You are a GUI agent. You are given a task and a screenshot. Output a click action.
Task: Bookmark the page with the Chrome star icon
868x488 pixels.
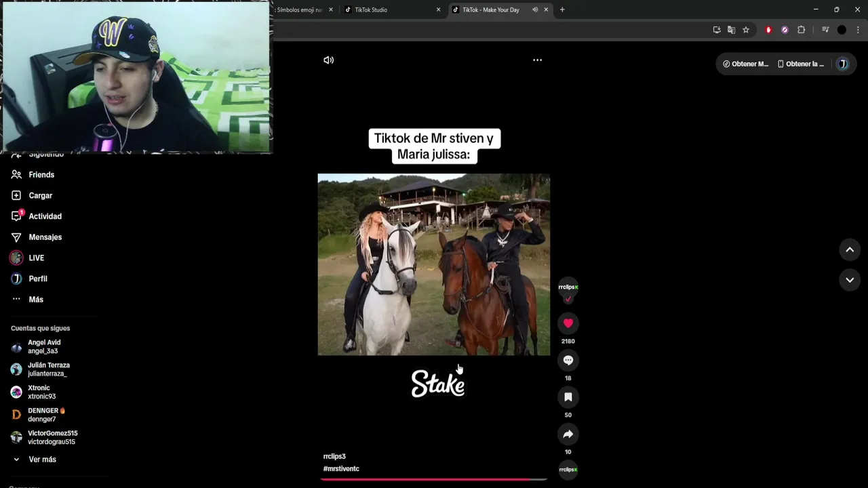click(x=746, y=30)
